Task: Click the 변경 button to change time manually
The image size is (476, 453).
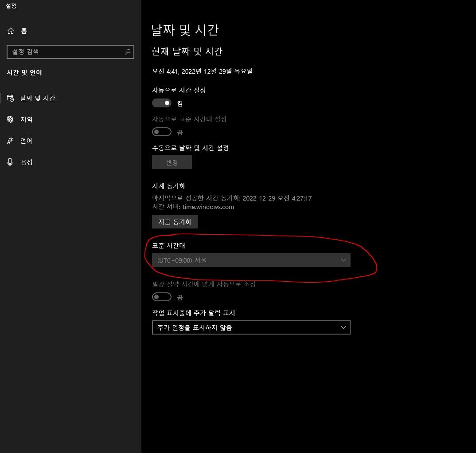Action: (x=172, y=162)
